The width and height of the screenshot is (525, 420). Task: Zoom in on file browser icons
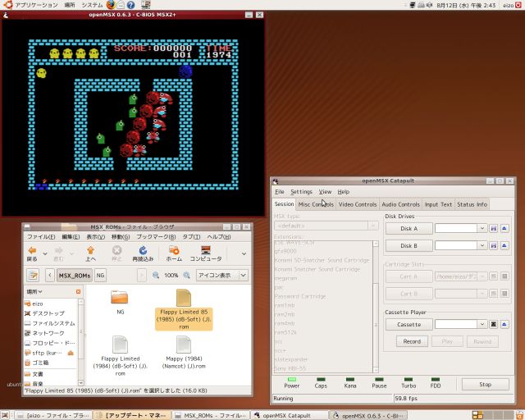click(187, 276)
